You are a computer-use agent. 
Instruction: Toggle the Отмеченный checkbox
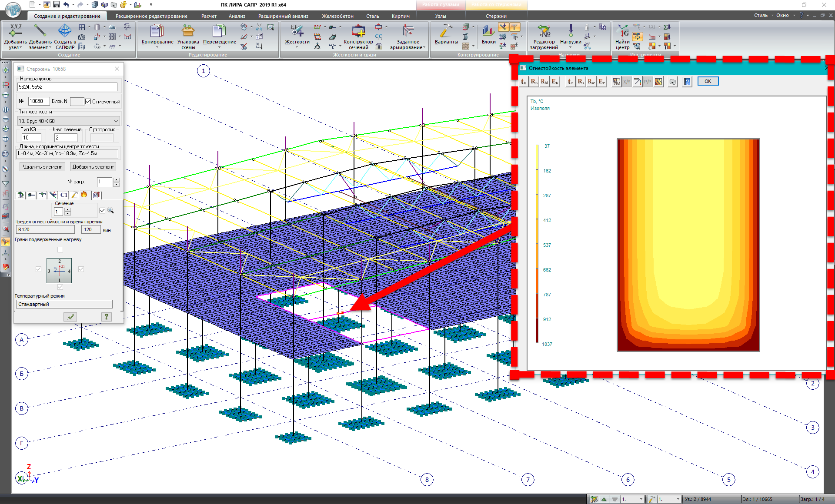click(88, 101)
